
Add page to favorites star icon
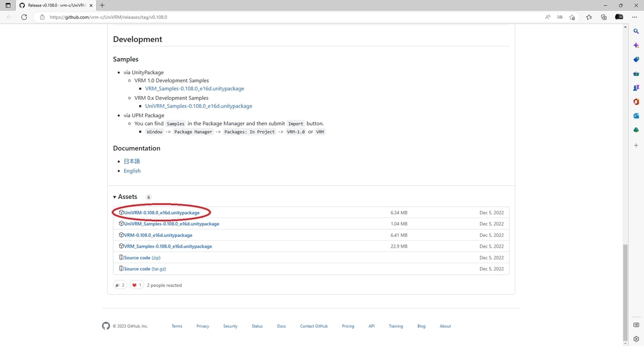tap(573, 17)
